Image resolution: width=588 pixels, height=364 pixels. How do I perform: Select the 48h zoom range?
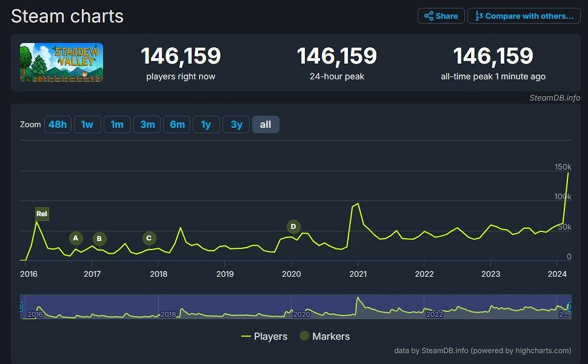tap(58, 124)
